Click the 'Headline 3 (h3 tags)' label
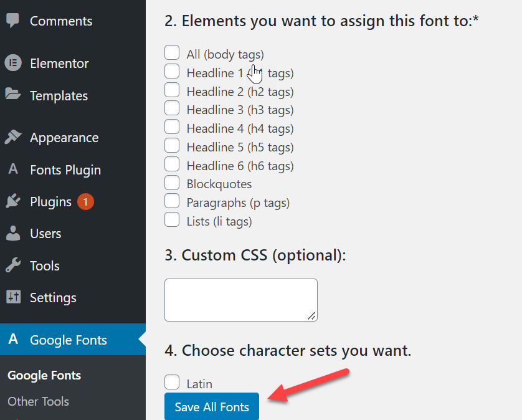The image size is (522, 420). (240, 110)
